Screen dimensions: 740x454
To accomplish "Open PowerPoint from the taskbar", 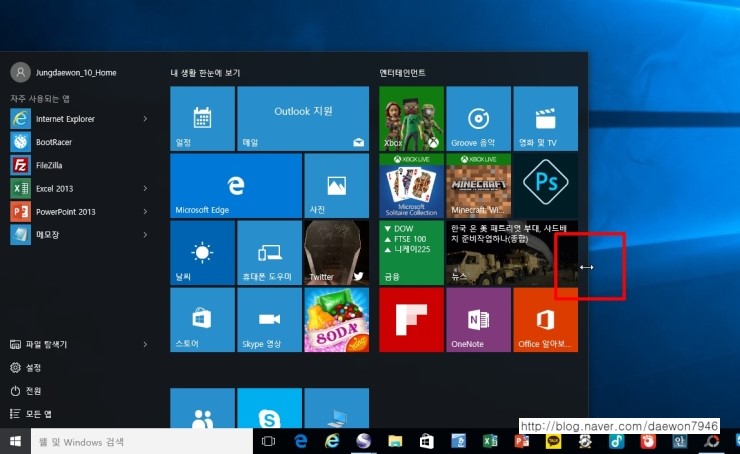I will (x=521, y=441).
